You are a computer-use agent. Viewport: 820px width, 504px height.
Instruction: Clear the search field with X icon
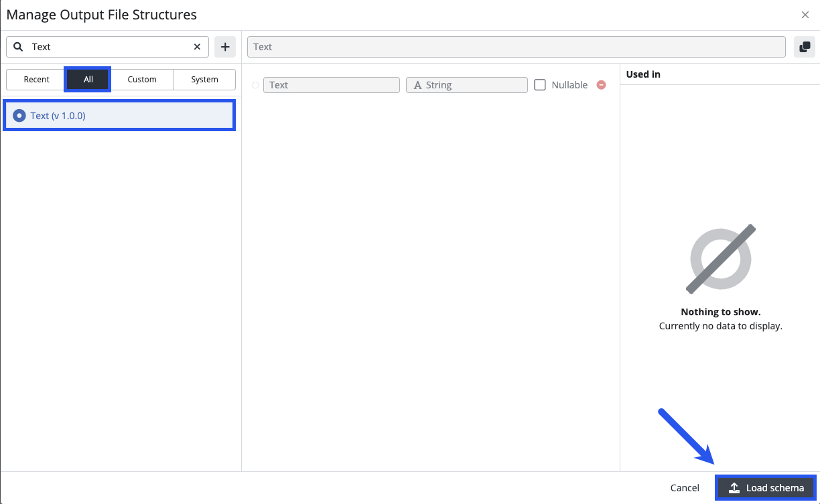[197, 47]
